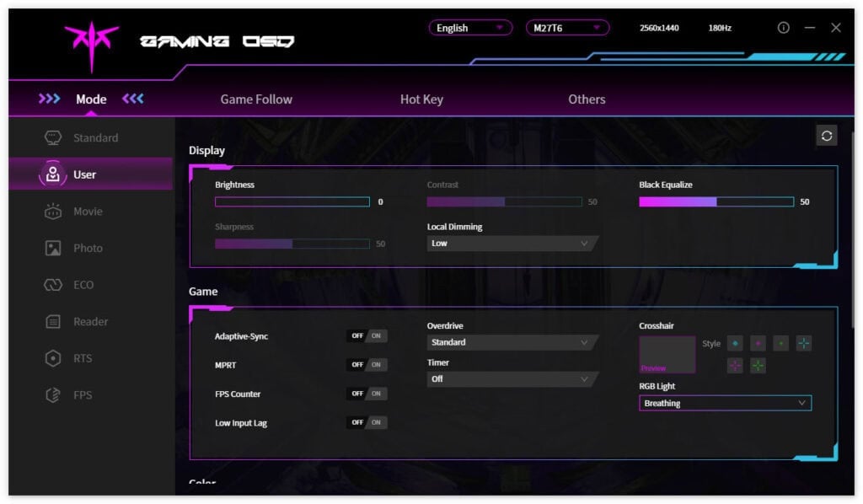Click the crosshair Preview box
This screenshot has width=863, height=504.
point(667,355)
